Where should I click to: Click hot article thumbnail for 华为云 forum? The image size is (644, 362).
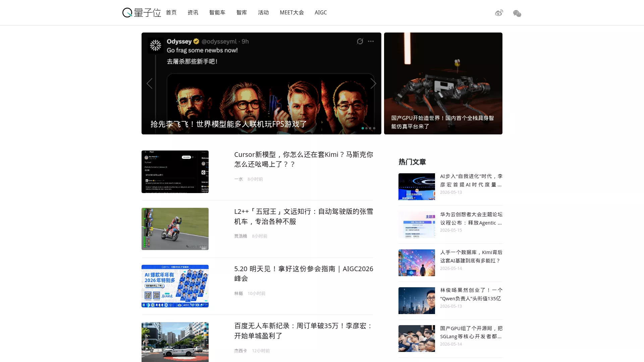pyautogui.click(x=417, y=225)
